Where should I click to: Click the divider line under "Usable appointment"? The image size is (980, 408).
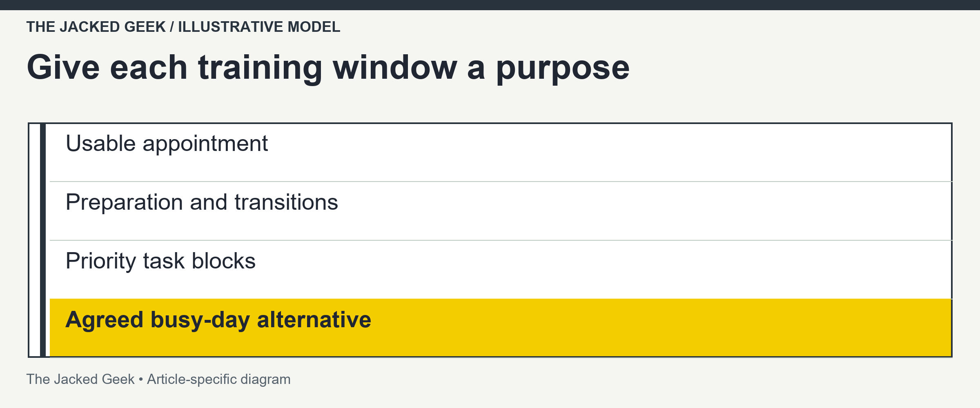(501, 182)
